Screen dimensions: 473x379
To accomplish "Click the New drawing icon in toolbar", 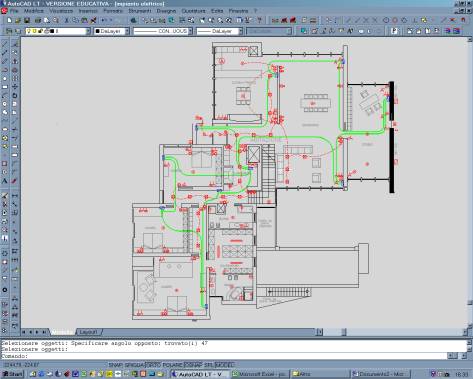I will [x=9, y=21].
